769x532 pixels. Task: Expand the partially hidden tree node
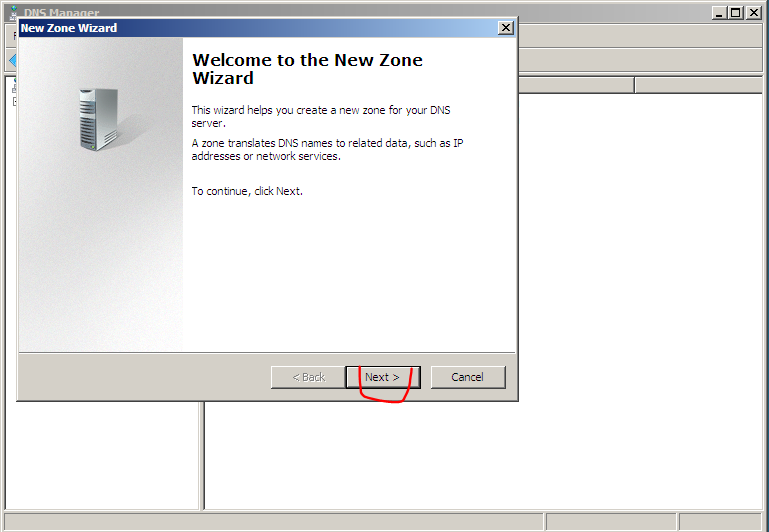coord(14,101)
